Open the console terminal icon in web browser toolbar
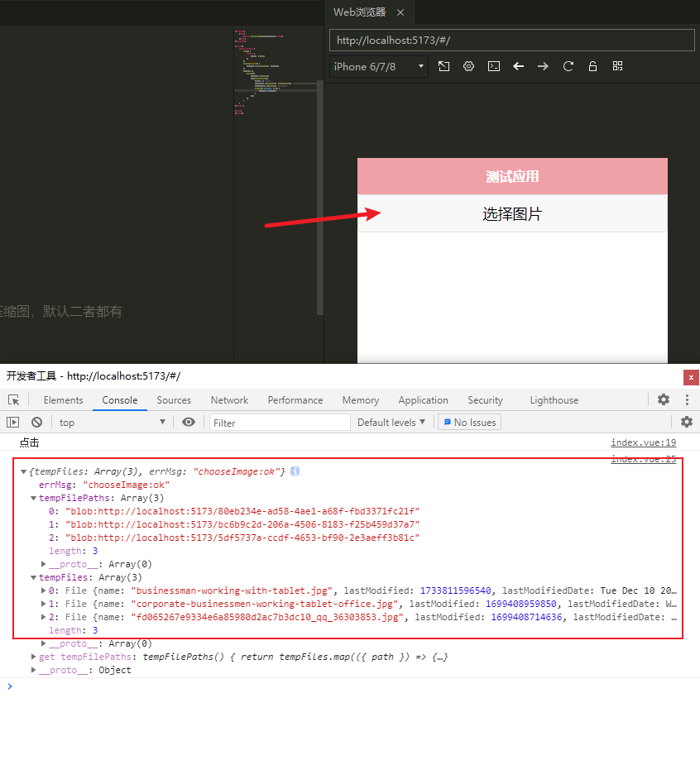Viewport: 700px width, 784px height. [494, 66]
